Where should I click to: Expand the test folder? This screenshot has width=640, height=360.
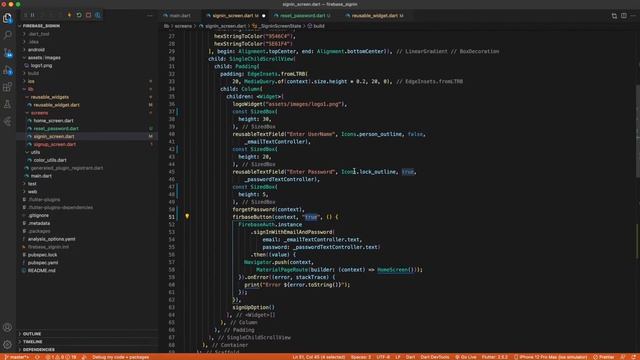coord(32,184)
